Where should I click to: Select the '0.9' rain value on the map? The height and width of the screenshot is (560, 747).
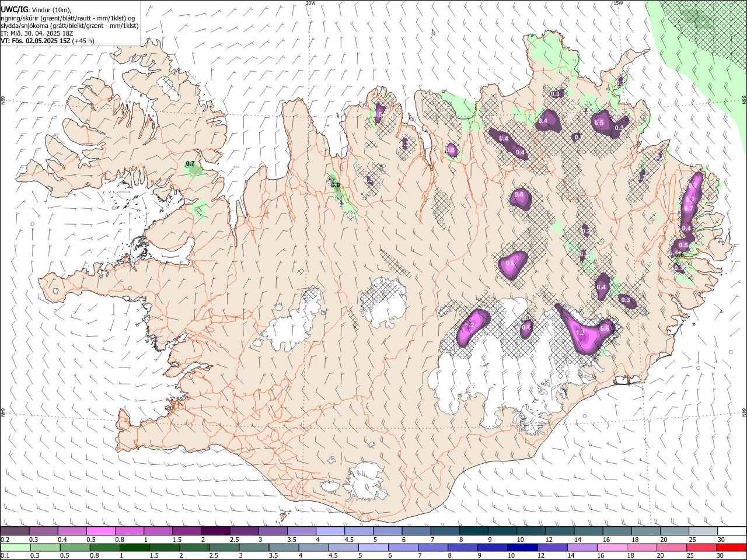coord(336,185)
